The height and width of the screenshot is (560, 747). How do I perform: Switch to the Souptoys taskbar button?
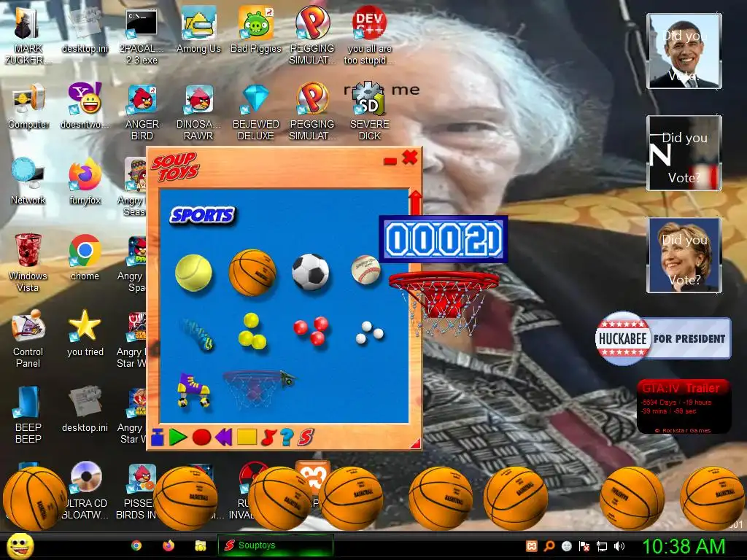coord(275,545)
